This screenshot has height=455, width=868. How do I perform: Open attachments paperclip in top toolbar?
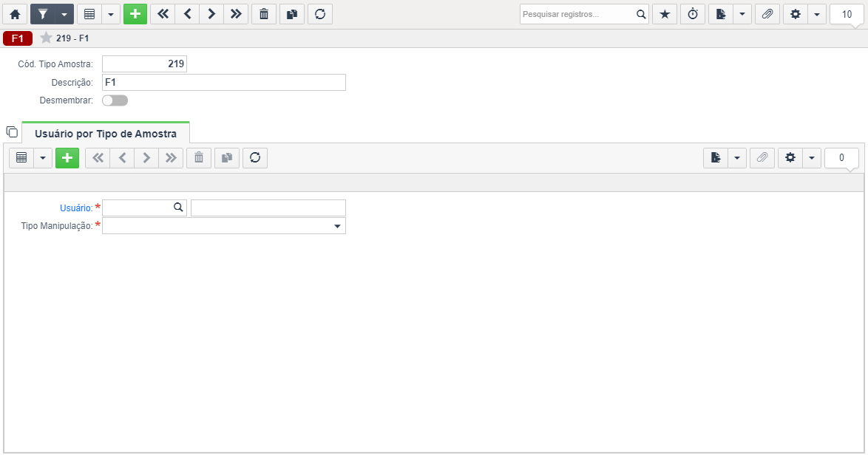767,14
